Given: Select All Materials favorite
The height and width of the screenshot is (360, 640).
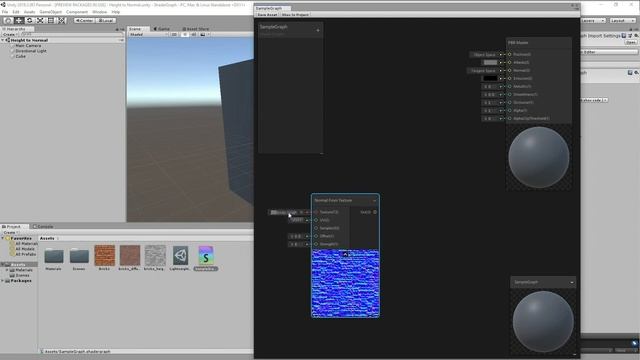Looking at the screenshot, I should click(26, 244).
